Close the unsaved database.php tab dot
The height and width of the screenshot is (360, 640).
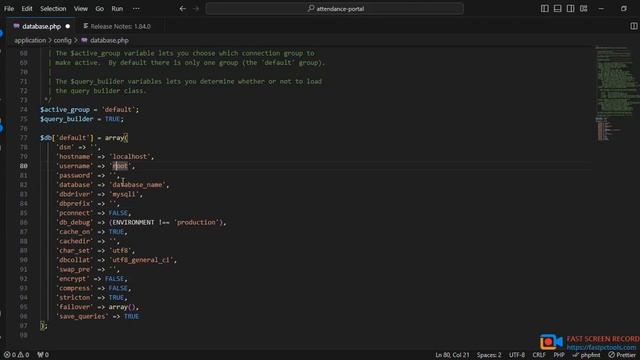tap(68, 27)
